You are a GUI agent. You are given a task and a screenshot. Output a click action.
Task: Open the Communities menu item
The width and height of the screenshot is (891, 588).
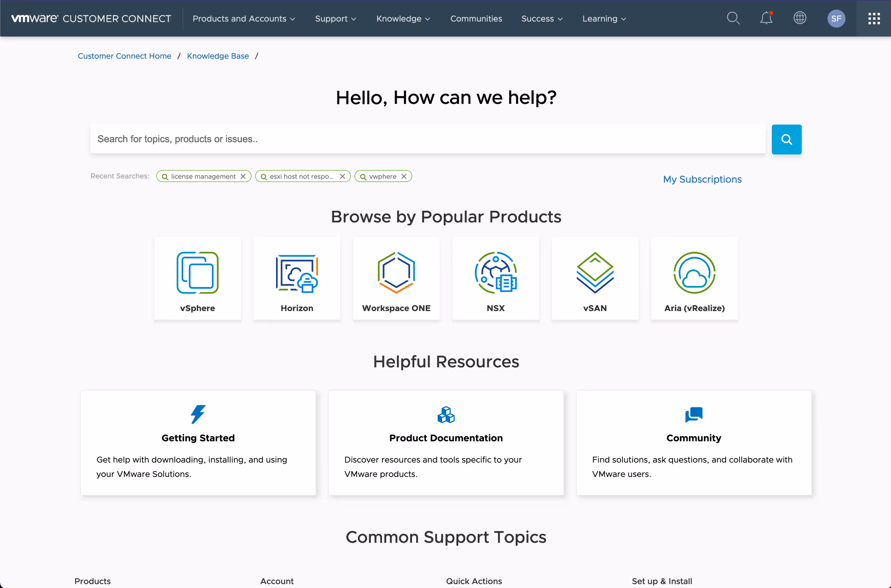pos(476,18)
